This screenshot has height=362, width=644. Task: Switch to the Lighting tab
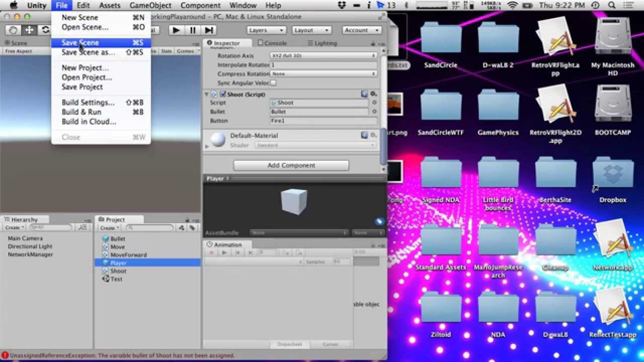point(322,43)
